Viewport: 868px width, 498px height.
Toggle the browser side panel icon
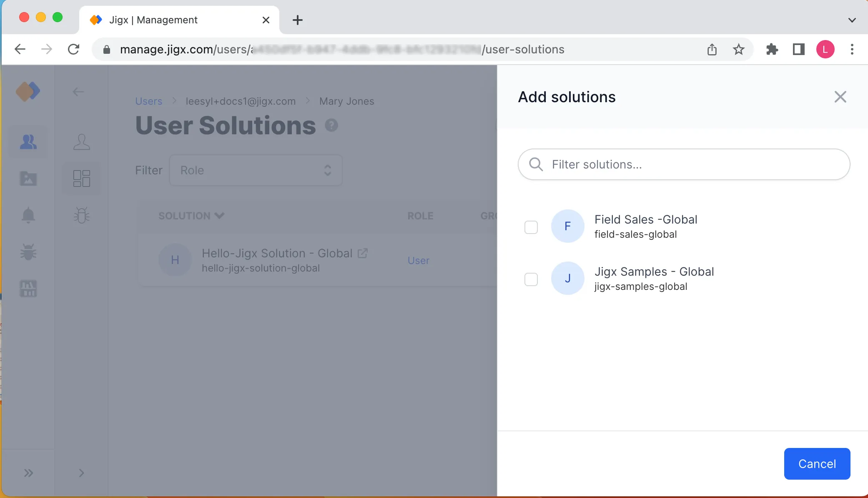[x=799, y=49]
